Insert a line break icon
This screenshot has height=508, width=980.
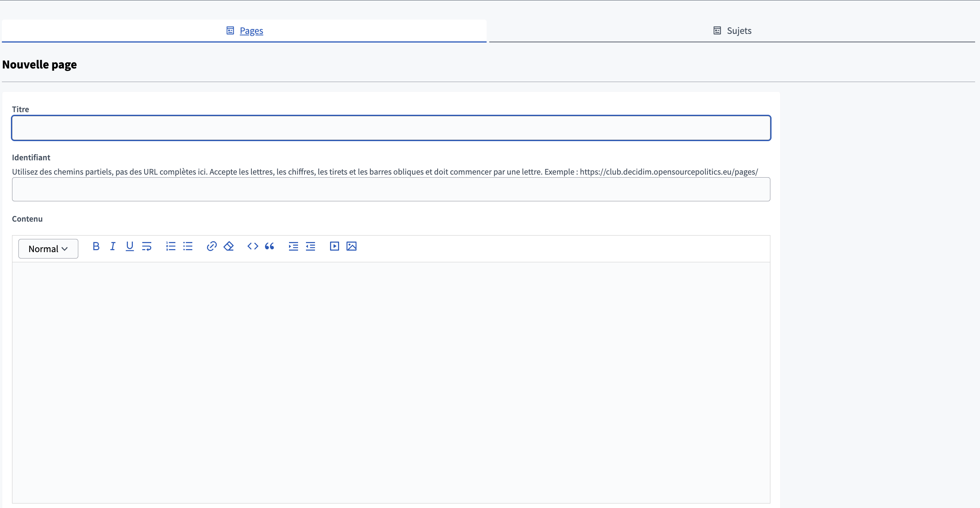[x=146, y=246]
